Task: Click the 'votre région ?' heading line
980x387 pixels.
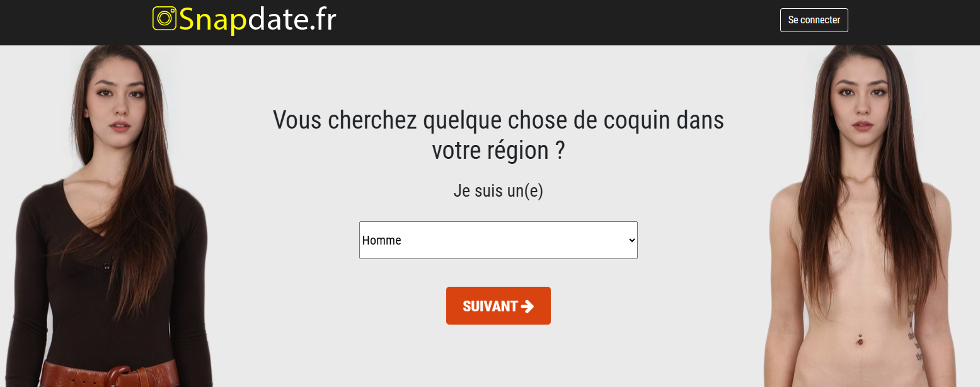Action: tap(498, 151)
